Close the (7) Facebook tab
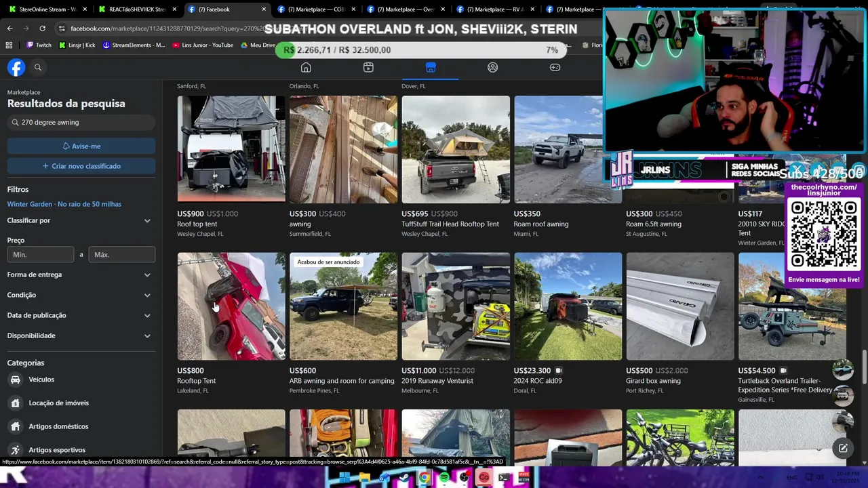 click(264, 9)
